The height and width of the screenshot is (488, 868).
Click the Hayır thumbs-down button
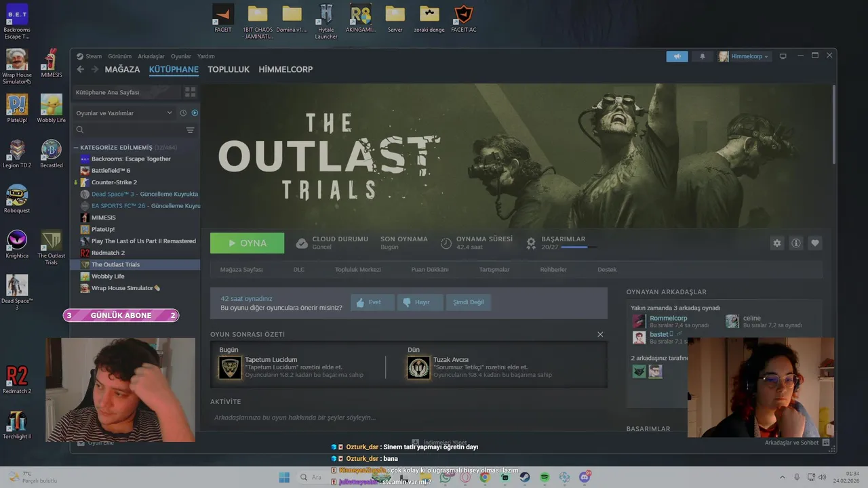point(420,302)
